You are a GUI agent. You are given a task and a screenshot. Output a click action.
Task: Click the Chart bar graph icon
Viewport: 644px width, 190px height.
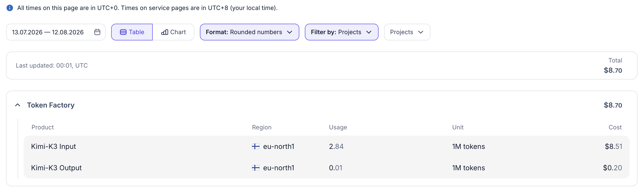pyautogui.click(x=164, y=32)
